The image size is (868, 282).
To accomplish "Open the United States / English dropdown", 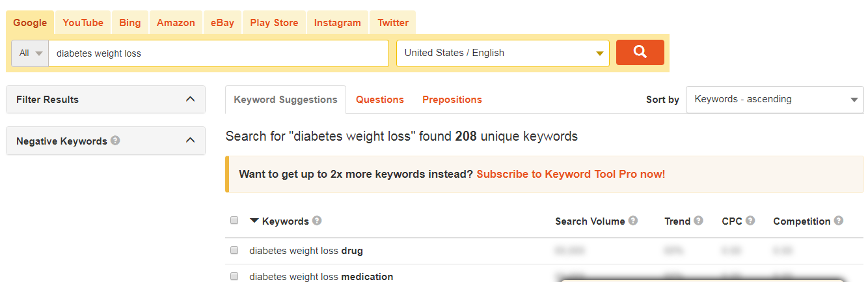I will coord(502,53).
